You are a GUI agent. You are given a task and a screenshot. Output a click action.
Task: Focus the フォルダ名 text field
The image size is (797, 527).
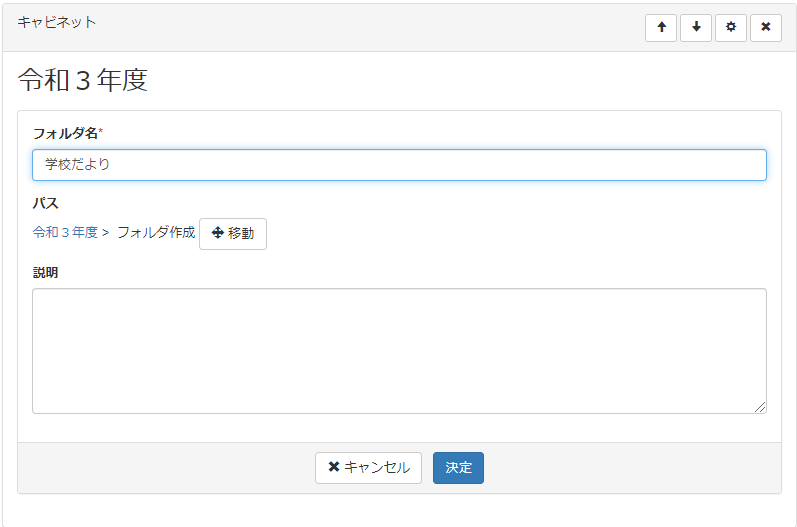pyautogui.click(x=399, y=165)
